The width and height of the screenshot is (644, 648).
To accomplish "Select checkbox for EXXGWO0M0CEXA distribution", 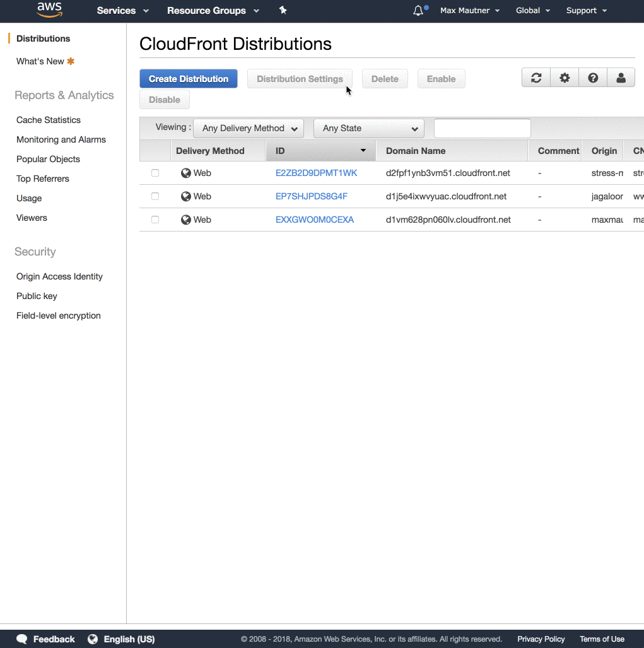I will click(x=155, y=220).
